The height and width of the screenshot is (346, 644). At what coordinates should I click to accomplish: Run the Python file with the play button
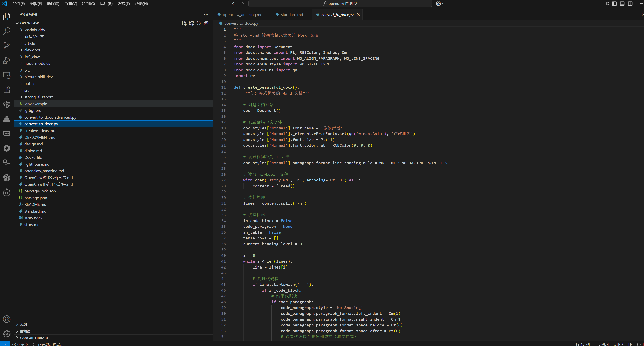(642, 15)
